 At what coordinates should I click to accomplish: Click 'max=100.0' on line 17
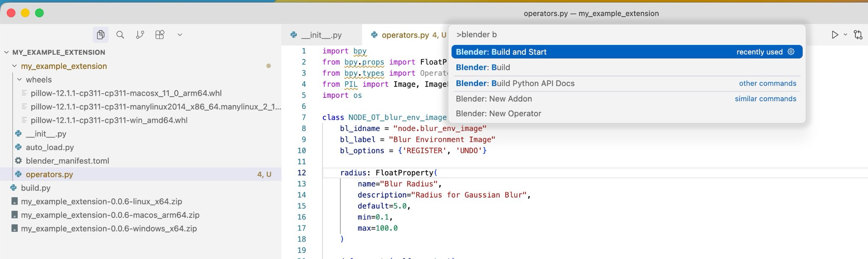[378, 228]
